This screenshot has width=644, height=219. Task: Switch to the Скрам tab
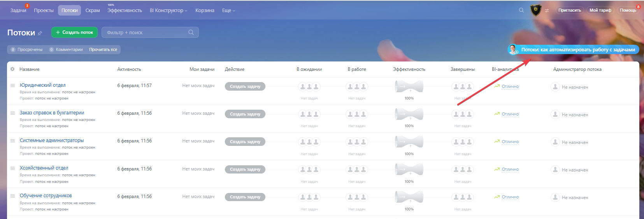click(93, 11)
